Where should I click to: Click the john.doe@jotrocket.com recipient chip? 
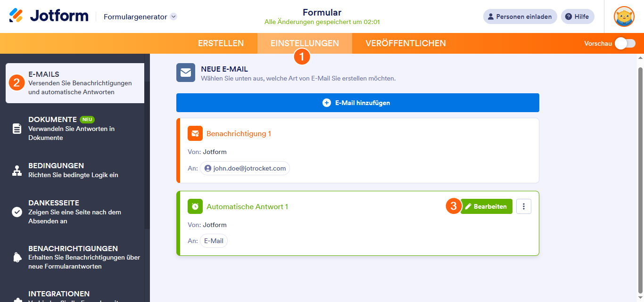(x=245, y=168)
